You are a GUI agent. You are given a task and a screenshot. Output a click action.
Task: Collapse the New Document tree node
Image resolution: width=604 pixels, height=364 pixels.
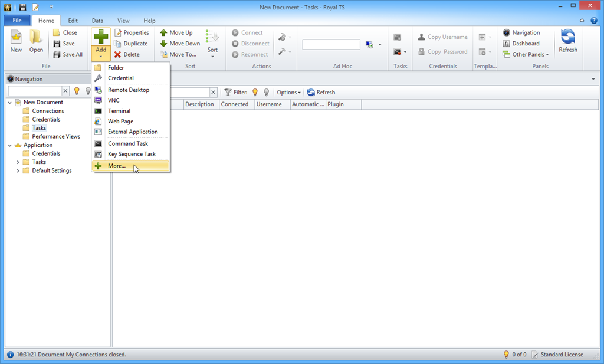point(10,103)
